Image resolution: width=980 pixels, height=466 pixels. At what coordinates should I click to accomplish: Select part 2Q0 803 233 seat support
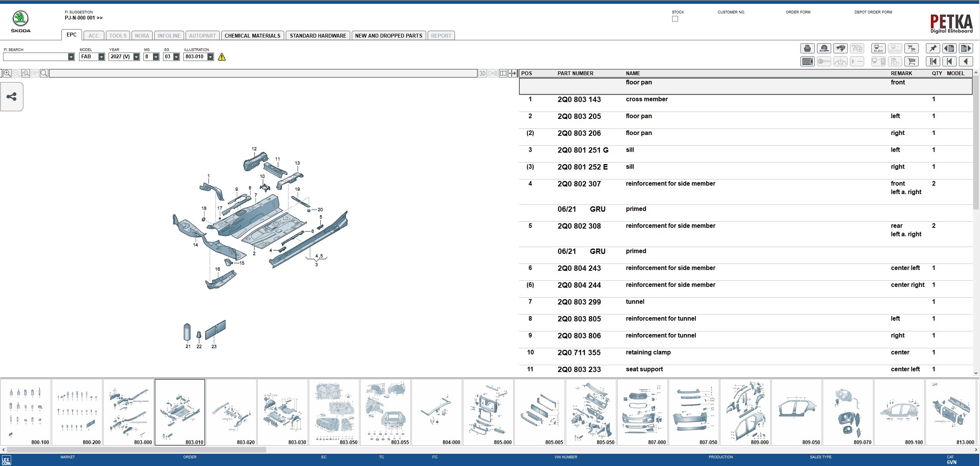pos(746,369)
